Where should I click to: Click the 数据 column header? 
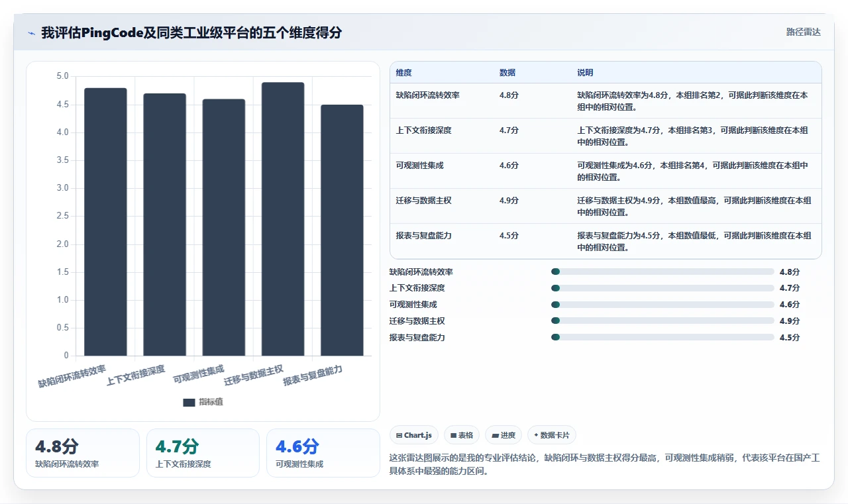507,73
